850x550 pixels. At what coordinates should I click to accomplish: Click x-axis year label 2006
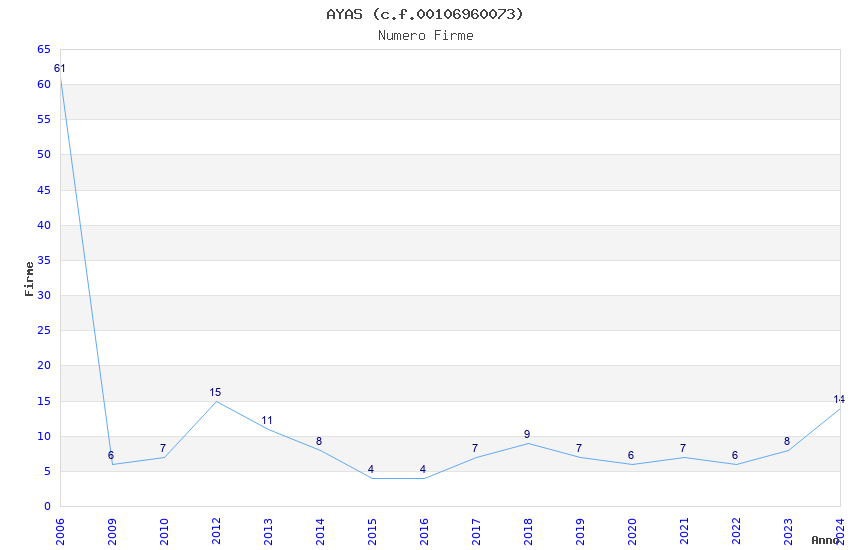click(x=60, y=532)
